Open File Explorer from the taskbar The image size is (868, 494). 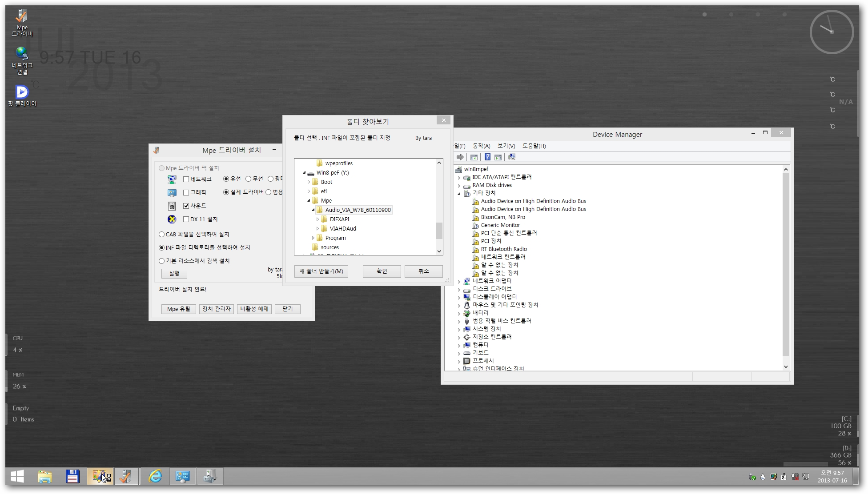(45, 476)
